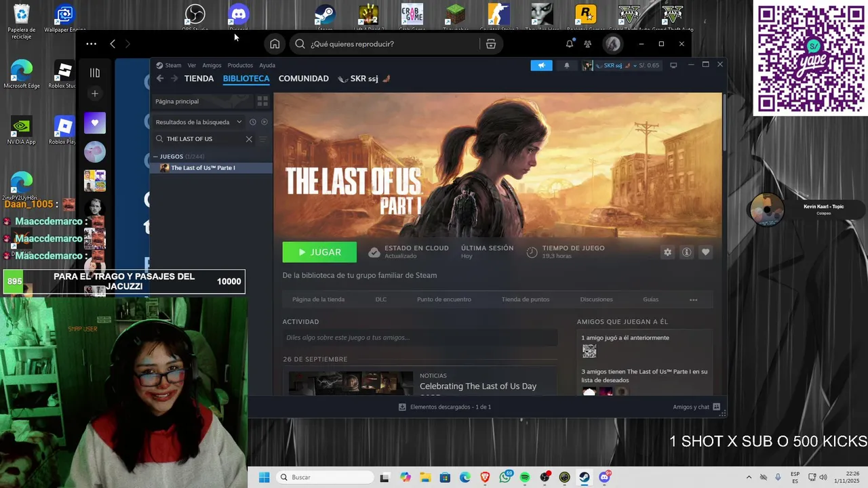The width and height of the screenshot is (868, 488).
Task: Open Spotify browse icon in search bar
Action: (x=491, y=44)
